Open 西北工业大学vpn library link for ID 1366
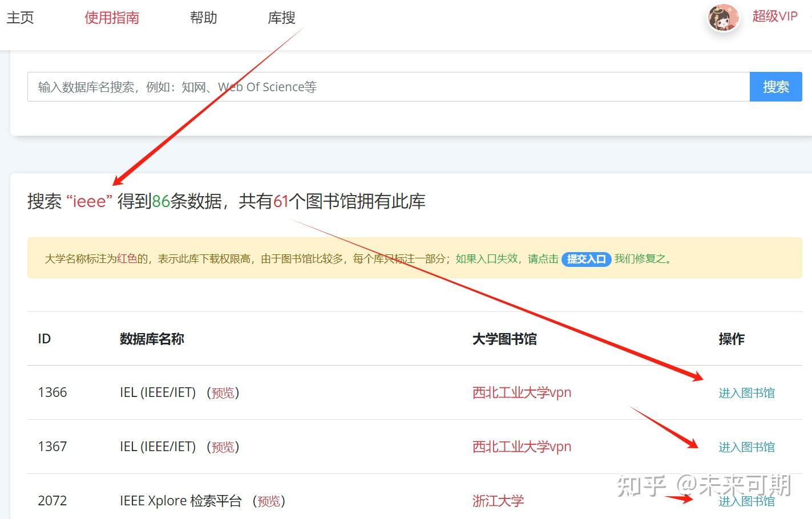Screen dimensions: 812x519 point(520,392)
